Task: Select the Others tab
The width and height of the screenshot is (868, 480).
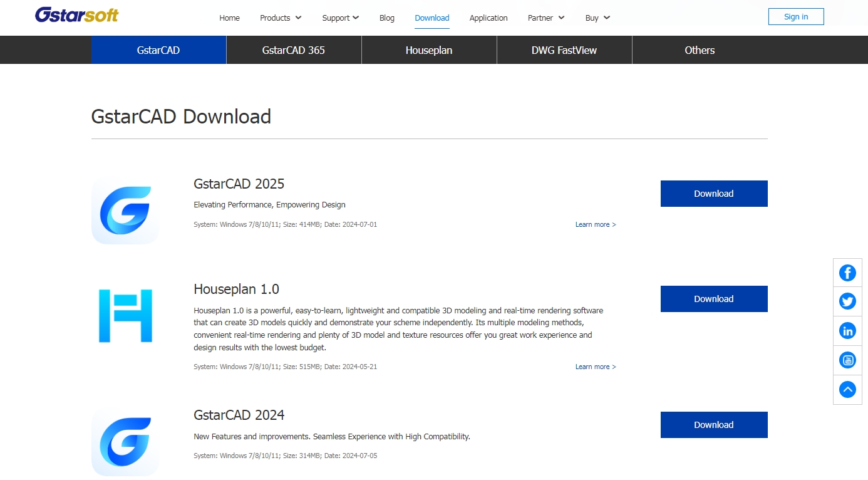Action: tap(700, 50)
